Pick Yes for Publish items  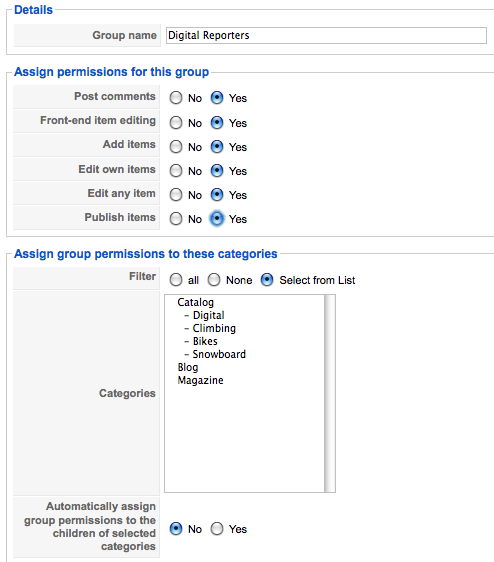[217, 219]
